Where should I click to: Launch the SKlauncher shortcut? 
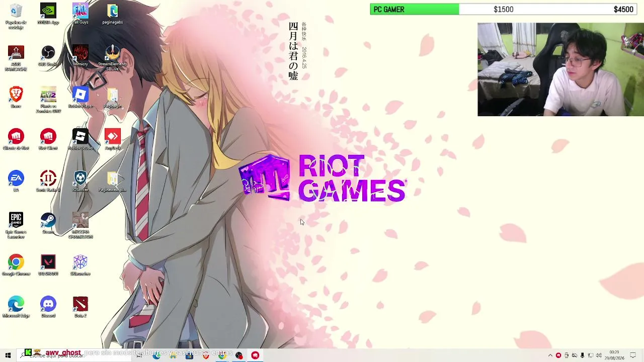point(80,265)
